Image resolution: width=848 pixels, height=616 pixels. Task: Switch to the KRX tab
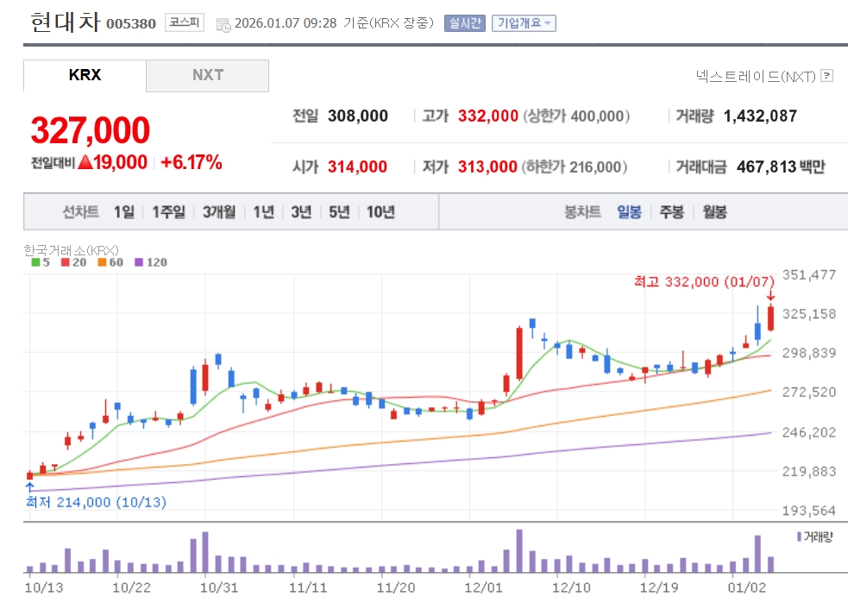(x=85, y=75)
